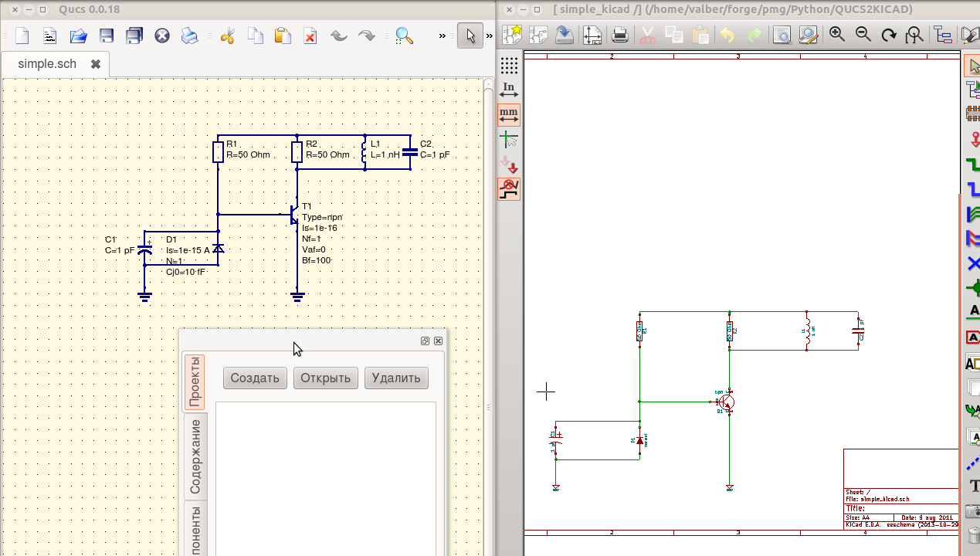Click the Paste icon in the Qucs toolbar
Viewport: 980px width, 556px height.
pos(282,36)
